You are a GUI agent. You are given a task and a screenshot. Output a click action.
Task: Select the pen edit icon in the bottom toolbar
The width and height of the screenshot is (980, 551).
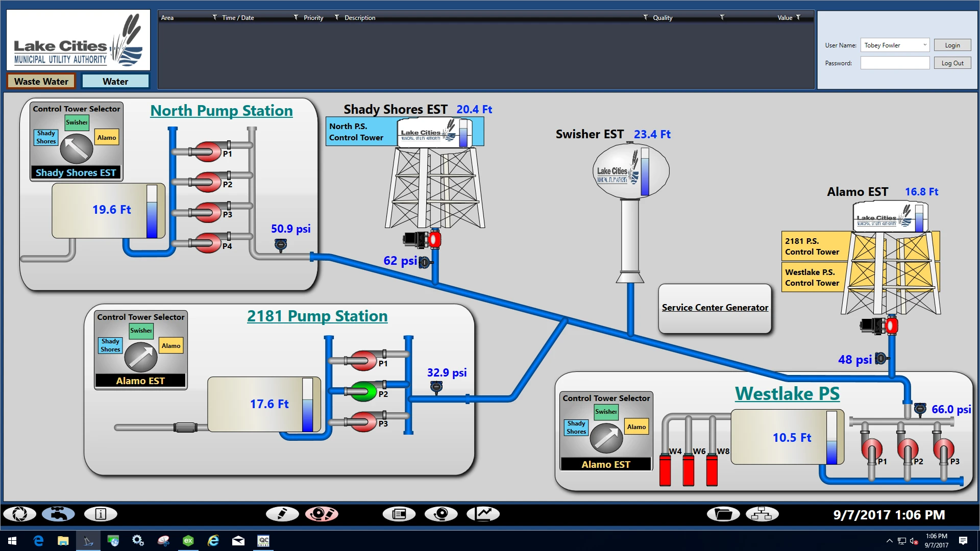tap(283, 514)
